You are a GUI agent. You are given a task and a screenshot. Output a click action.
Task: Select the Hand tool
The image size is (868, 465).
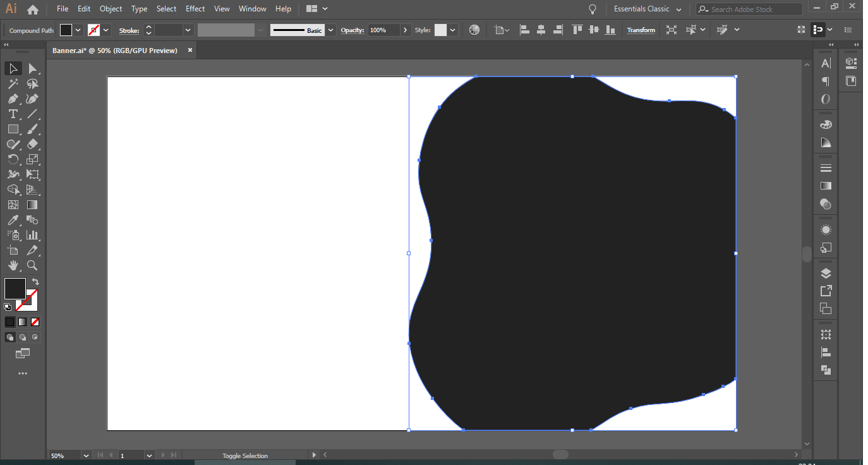click(x=13, y=265)
